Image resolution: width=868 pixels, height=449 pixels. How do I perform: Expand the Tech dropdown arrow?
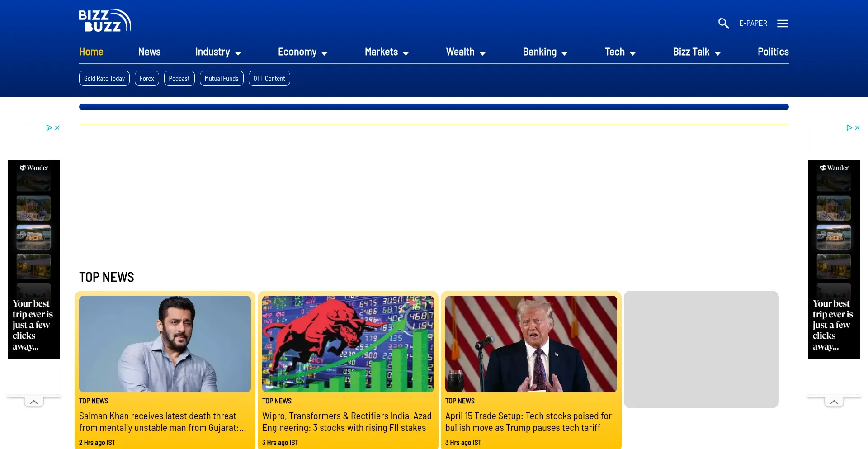(632, 54)
